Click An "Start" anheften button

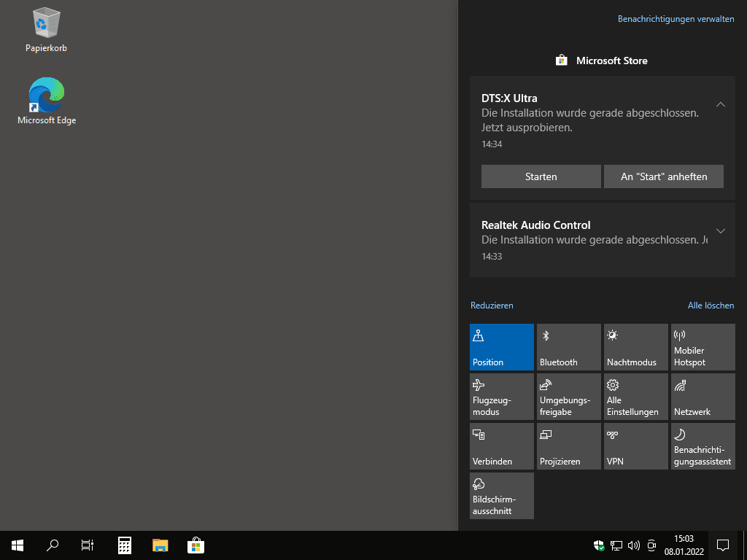pos(664,176)
